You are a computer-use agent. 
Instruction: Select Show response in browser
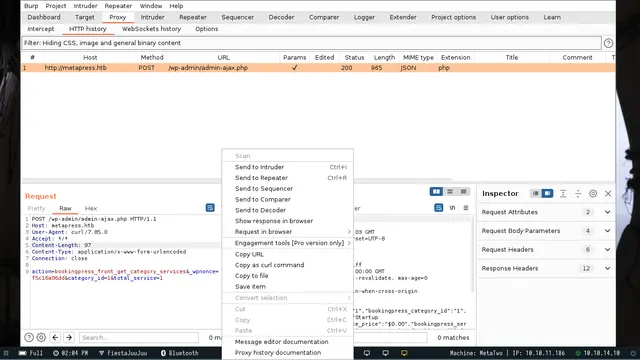[287, 221]
